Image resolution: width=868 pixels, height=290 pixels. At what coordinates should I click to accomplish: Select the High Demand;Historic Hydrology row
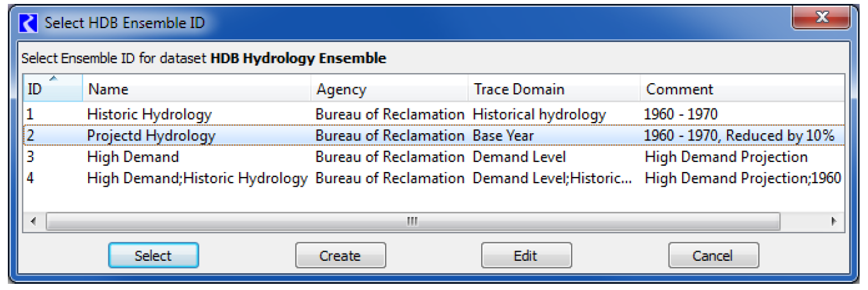tap(197, 178)
